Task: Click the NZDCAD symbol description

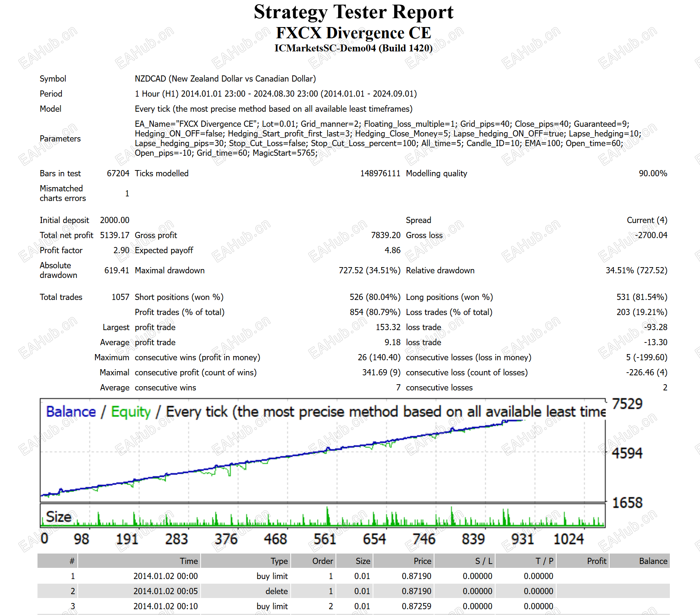Action: point(225,79)
